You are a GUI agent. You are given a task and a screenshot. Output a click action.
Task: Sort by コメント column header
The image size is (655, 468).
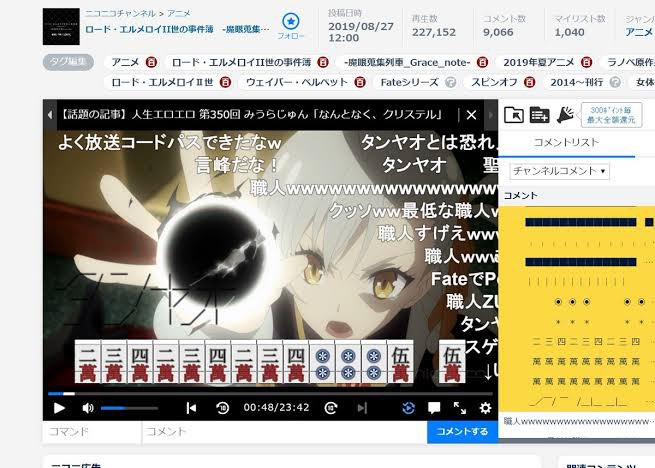(520, 195)
